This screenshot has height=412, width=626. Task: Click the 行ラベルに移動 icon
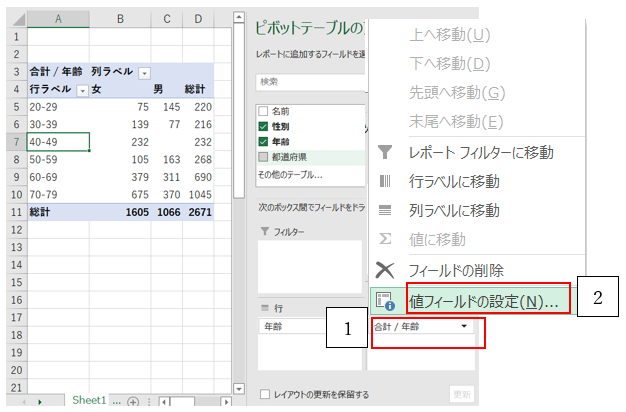pos(385,182)
